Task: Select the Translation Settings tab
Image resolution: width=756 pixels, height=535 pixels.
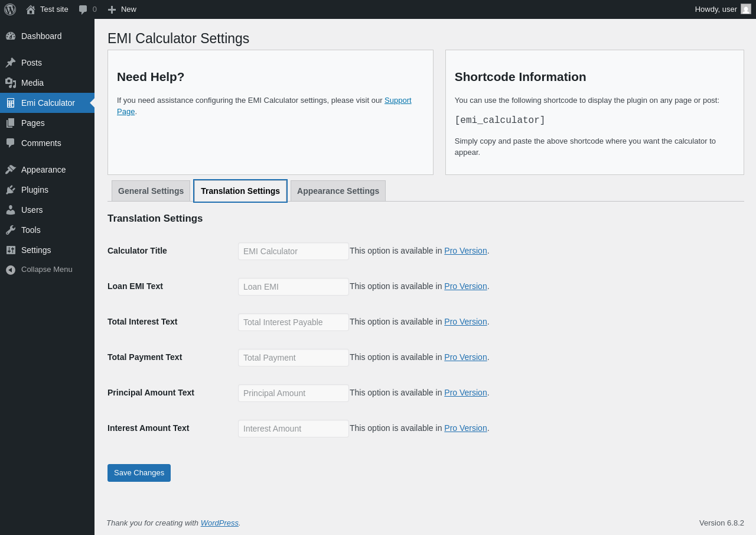Action: click(x=240, y=191)
